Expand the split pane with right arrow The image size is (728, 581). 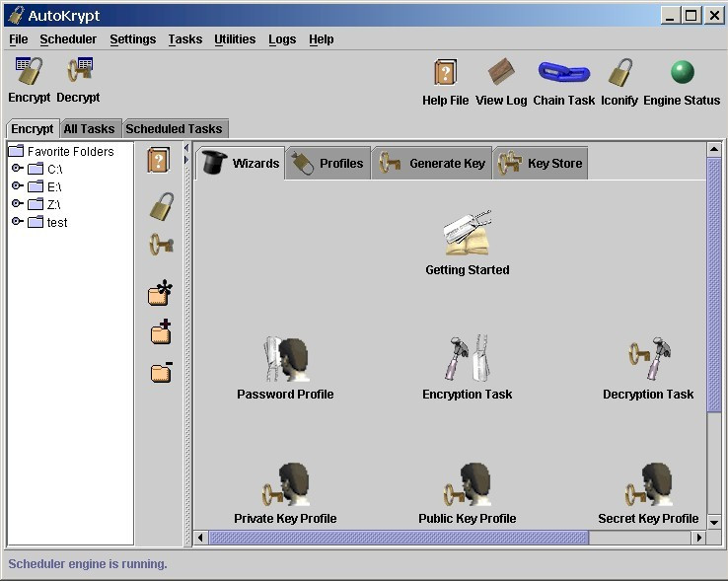tap(186, 160)
